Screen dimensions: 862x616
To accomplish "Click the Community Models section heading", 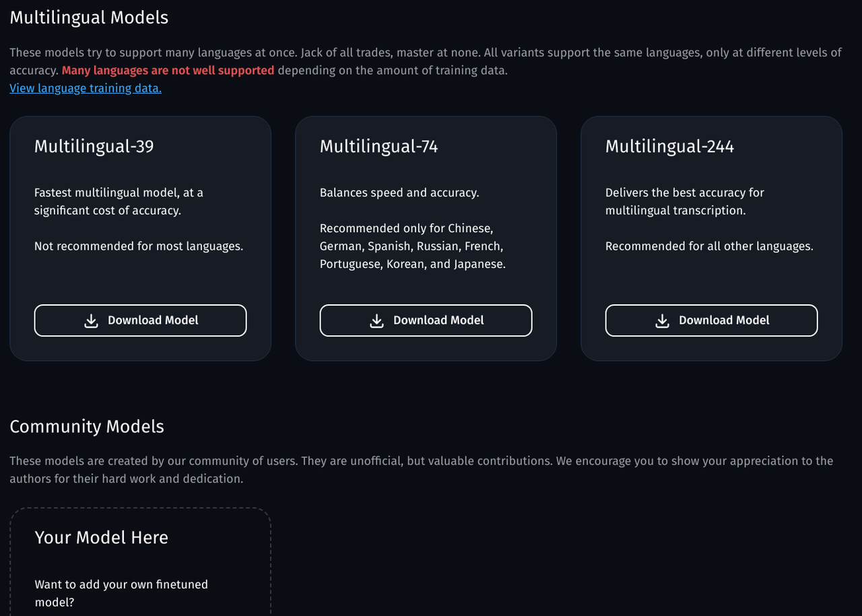I will pyautogui.click(x=87, y=426).
